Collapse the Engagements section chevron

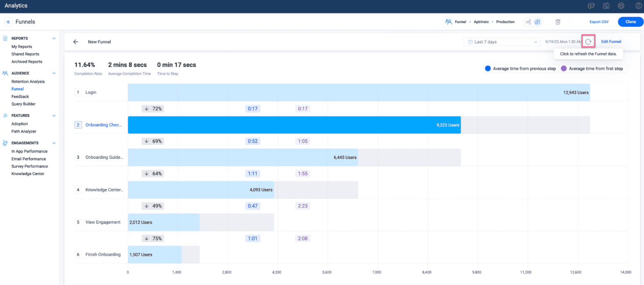pos(54,143)
